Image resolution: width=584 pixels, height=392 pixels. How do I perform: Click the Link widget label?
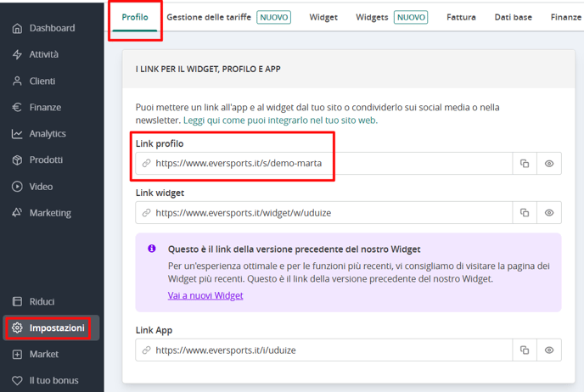coord(160,193)
